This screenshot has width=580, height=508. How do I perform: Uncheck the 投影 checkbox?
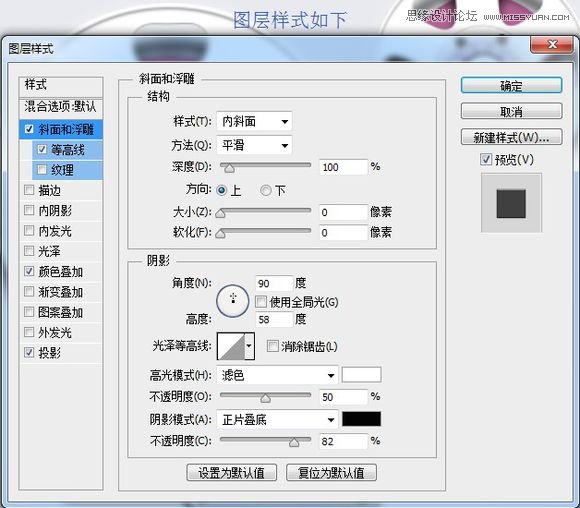(x=29, y=352)
